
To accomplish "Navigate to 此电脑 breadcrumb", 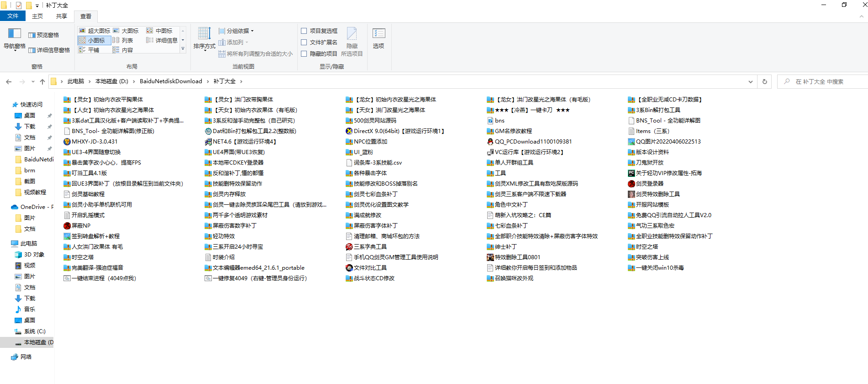I will coord(76,81).
